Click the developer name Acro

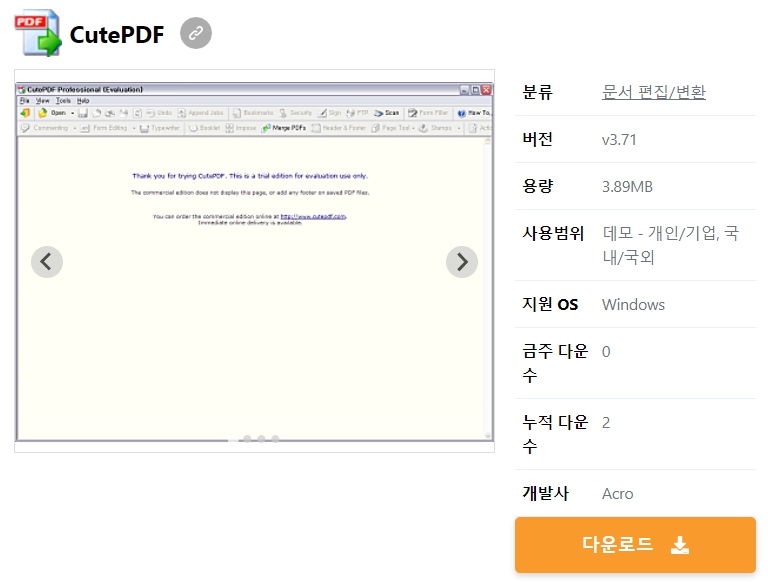[618, 494]
